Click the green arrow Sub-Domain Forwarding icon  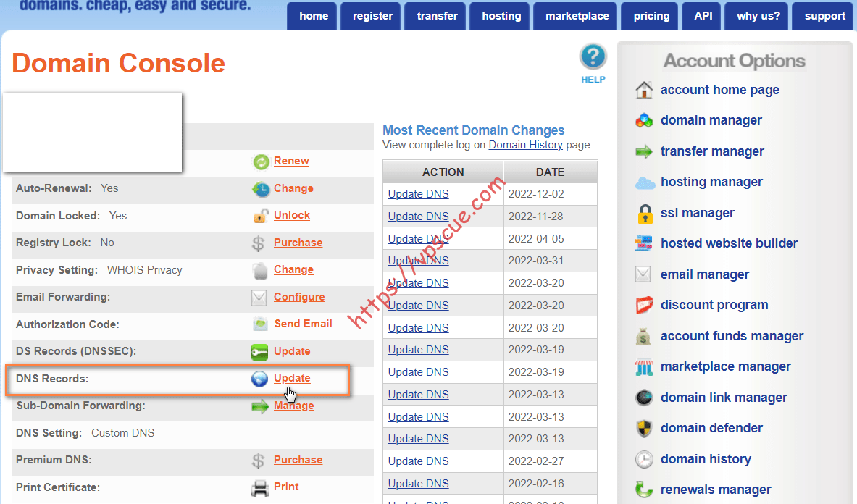pyautogui.click(x=260, y=406)
